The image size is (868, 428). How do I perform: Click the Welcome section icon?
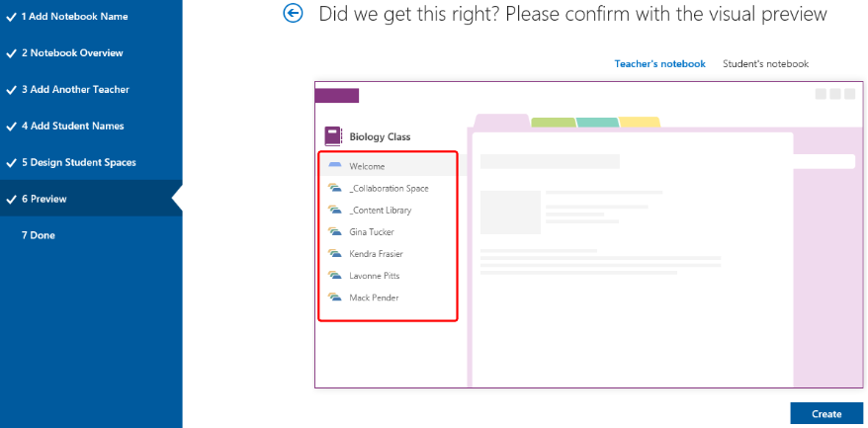pyautogui.click(x=335, y=166)
